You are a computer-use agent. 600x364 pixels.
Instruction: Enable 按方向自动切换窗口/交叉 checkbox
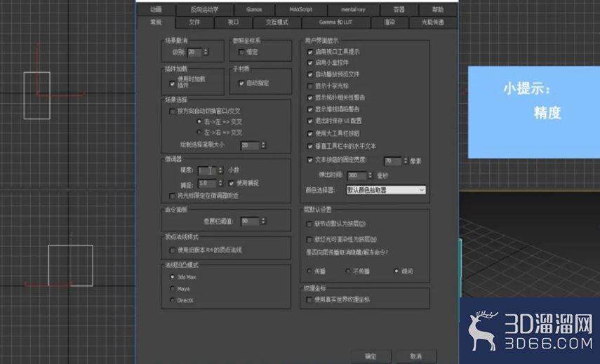172,112
